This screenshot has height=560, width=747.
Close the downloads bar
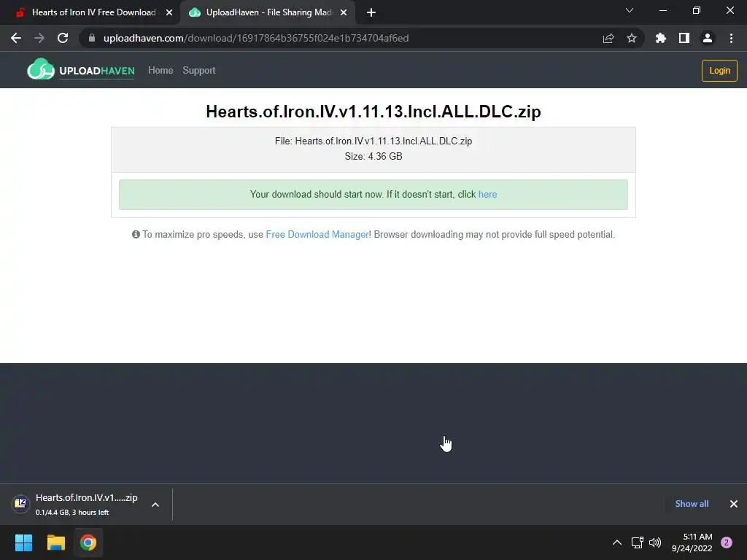point(734,504)
